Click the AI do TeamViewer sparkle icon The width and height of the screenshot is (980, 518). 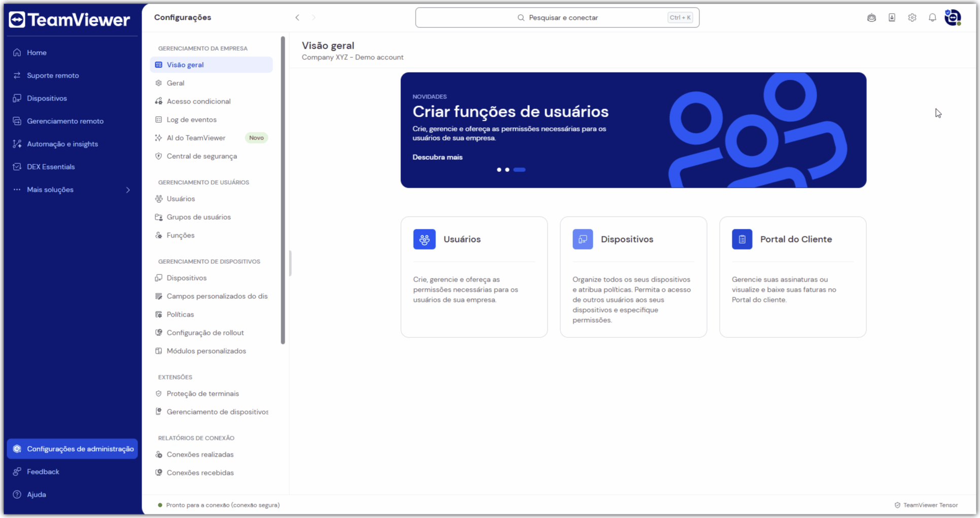pos(159,137)
